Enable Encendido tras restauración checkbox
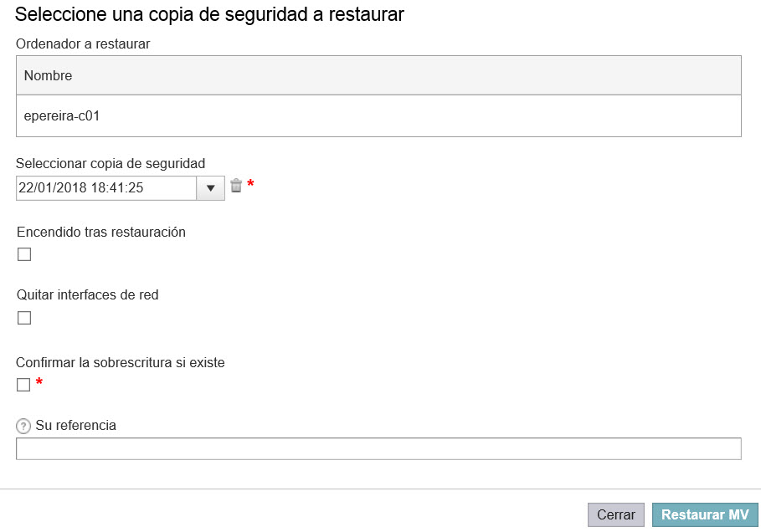Viewport: 761px width, 532px height. click(24, 254)
